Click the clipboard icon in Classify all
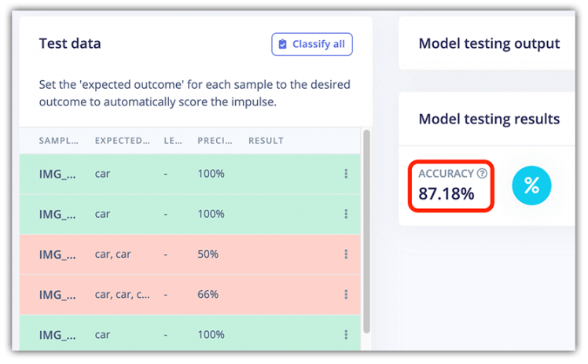 point(283,44)
